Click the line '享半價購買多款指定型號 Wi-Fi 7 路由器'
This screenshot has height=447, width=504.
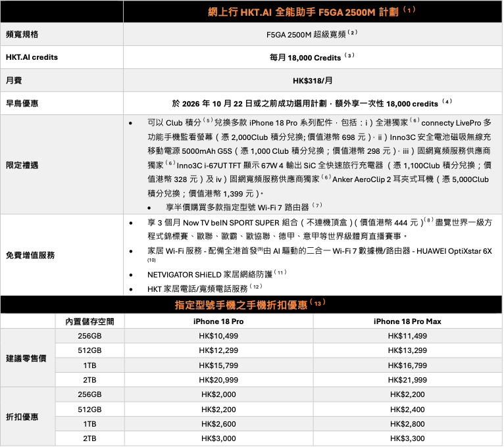[x=238, y=208]
